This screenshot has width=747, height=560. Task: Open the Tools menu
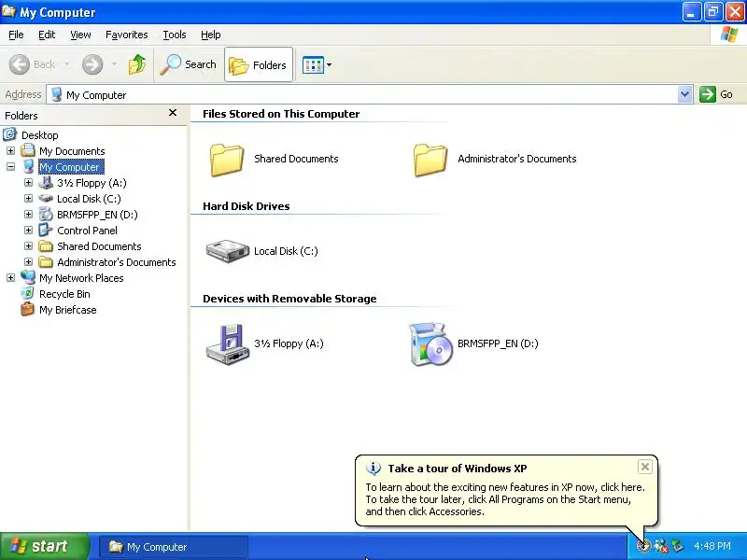(x=174, y=35)
